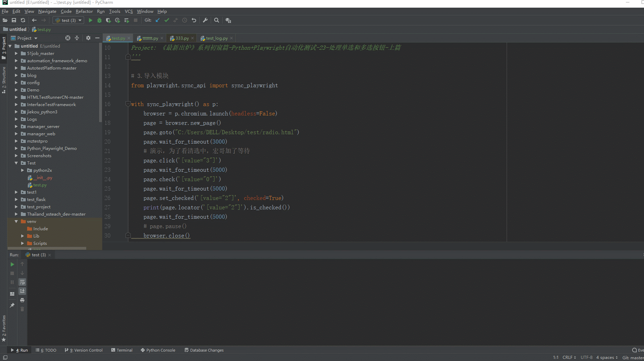Click the green Run button in the main toolbar
The width and height of the screenshot is (644, 361).
pyautogui.click(x=90, y=21)
